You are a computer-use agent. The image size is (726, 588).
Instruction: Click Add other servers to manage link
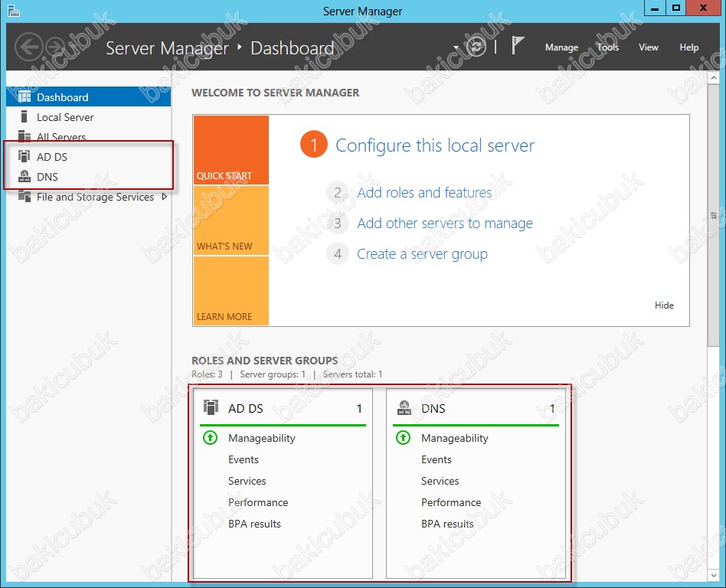445,223
